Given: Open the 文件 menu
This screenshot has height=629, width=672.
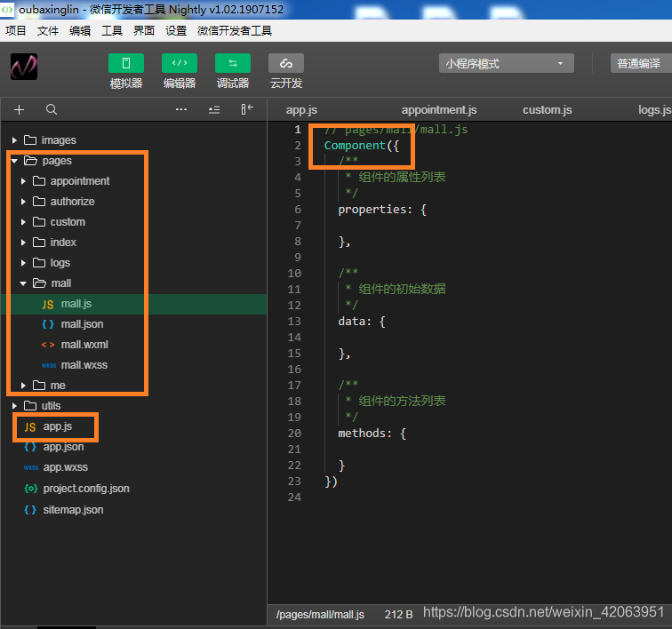Looking at the screenshot, I should click(x=48, y=31).
